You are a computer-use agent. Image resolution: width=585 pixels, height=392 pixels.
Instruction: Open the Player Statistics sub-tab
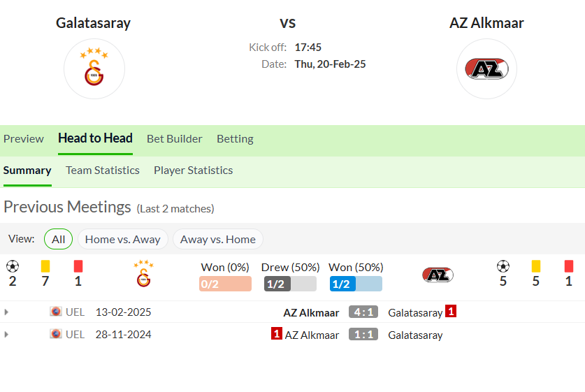194,170
